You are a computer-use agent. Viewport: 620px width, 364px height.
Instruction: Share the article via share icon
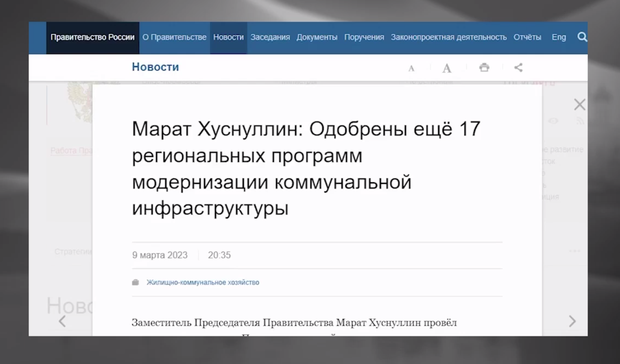(x=518, y=68)
